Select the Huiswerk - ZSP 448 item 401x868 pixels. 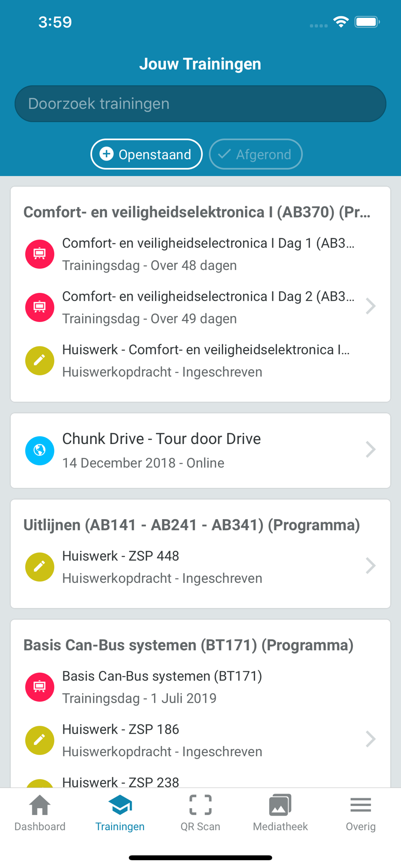200,567
